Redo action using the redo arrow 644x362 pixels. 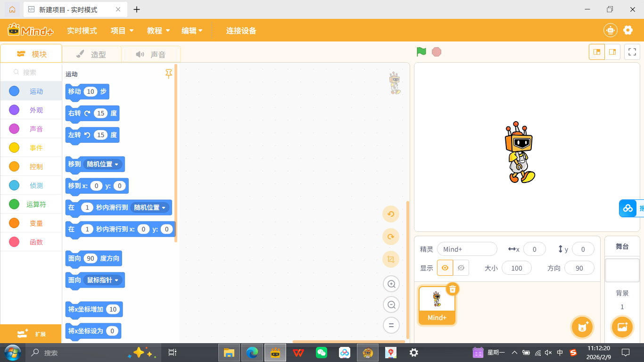(x=391, y=236)
